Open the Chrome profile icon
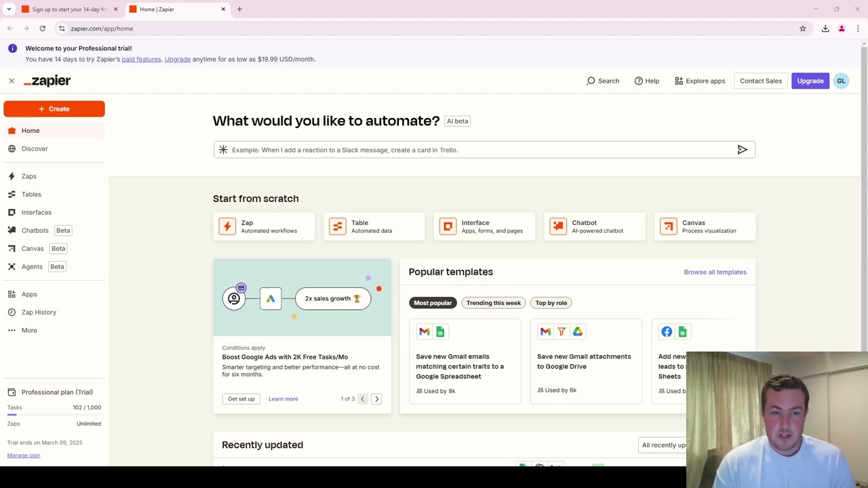 point(842,28)
